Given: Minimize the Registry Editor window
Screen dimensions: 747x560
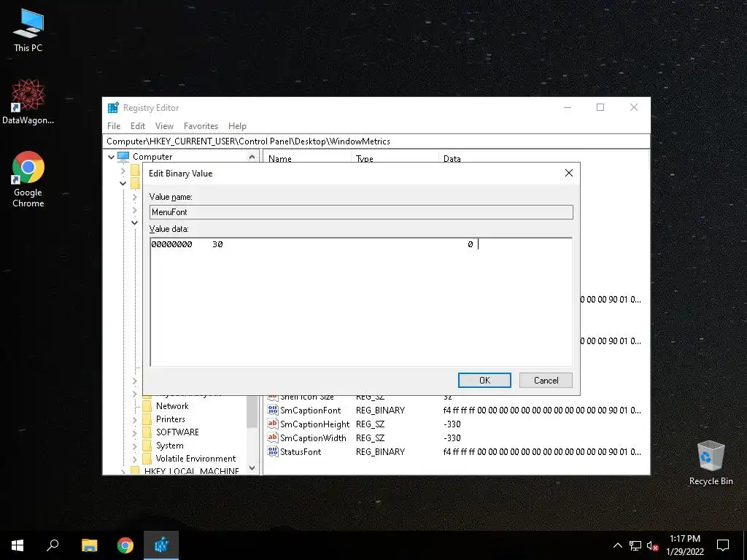Looking at the screenshot, I should (567, 107).
